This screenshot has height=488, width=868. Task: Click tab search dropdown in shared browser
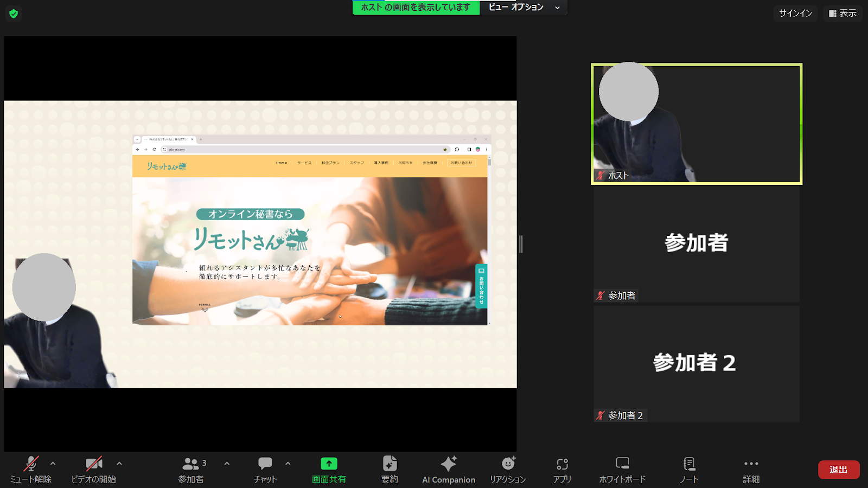137,139
